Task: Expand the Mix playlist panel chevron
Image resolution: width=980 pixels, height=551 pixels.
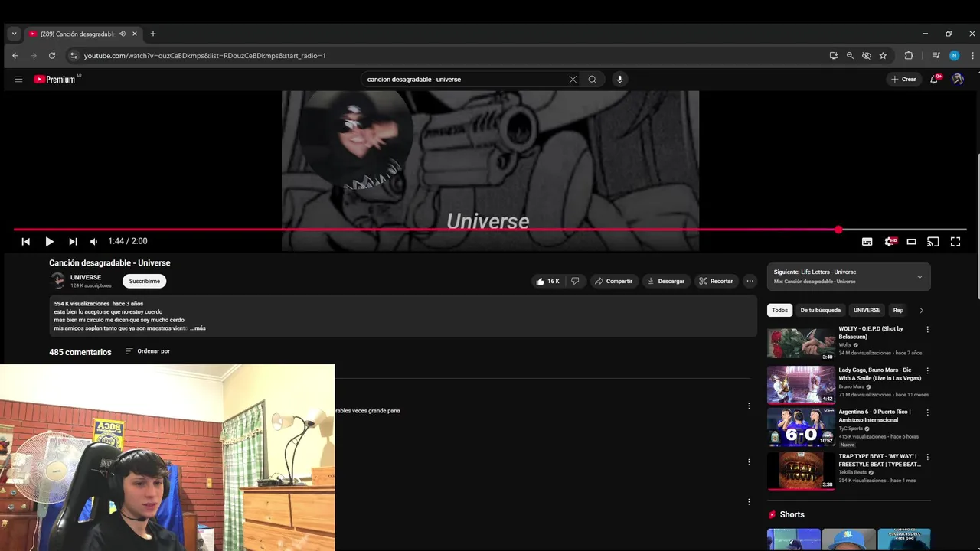Action: point(920,277)
